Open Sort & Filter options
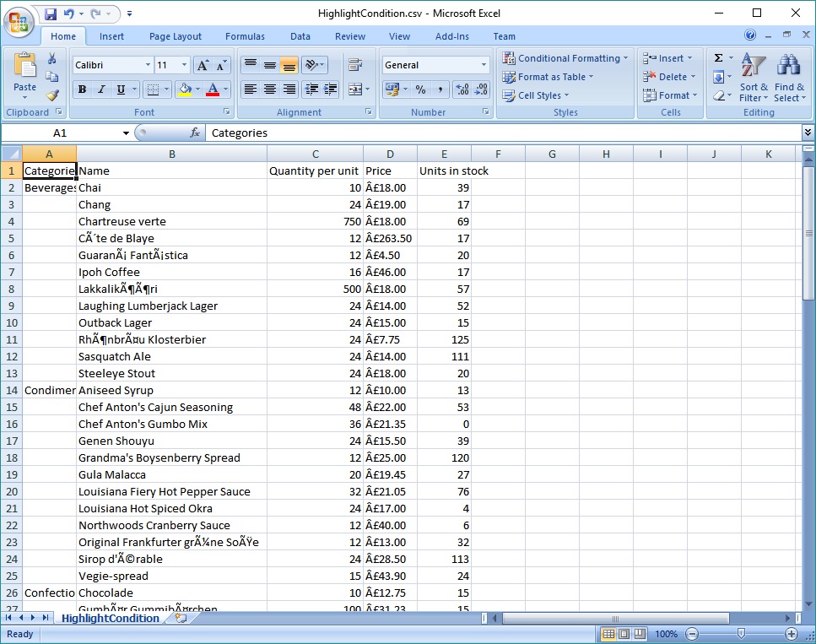The width and height of the screenshot is (816, 644). pos(753,78)
